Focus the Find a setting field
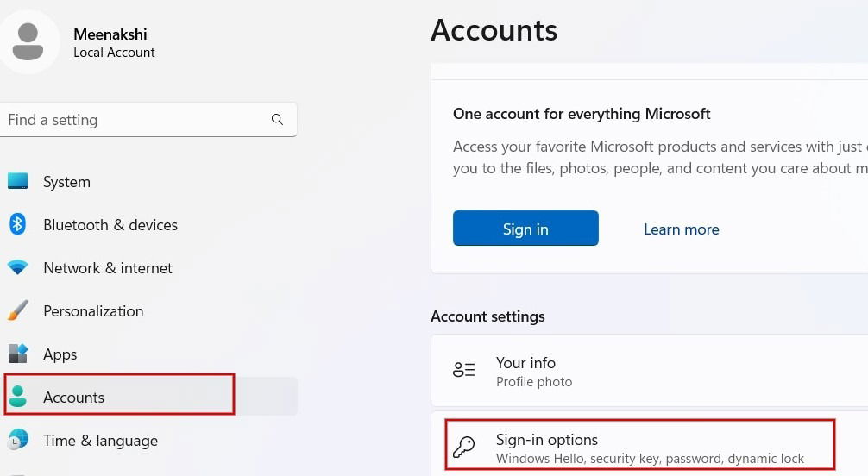This screenshot has width=868, height=476. tap(148, 120)
